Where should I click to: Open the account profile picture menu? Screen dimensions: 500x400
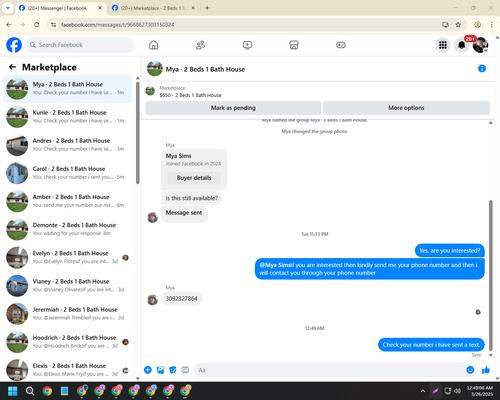pos(480,45)
